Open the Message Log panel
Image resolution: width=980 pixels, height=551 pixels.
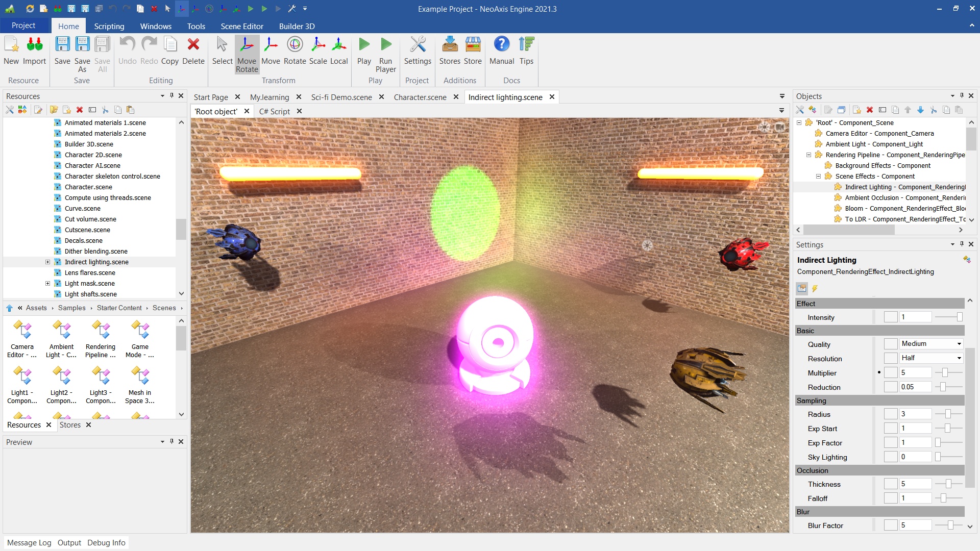click(x=29, y=543)
